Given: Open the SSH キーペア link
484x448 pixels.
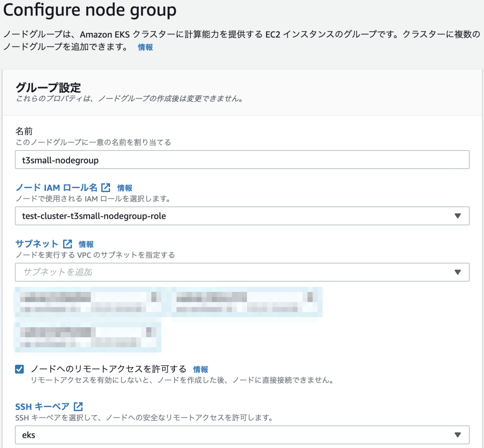Looking at the screenshot, I should click(42, 406).
